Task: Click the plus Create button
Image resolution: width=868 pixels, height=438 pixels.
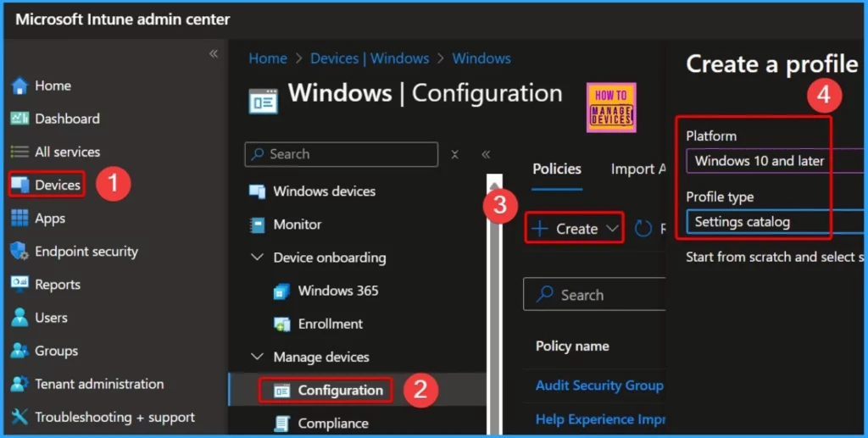Action: pos(575,229)
